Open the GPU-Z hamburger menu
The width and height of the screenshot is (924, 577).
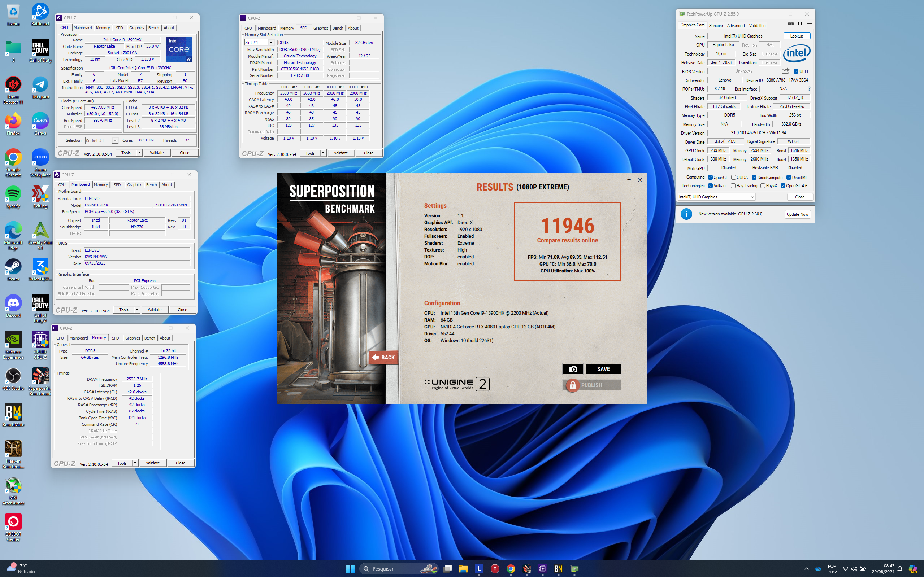pos(809,24)
